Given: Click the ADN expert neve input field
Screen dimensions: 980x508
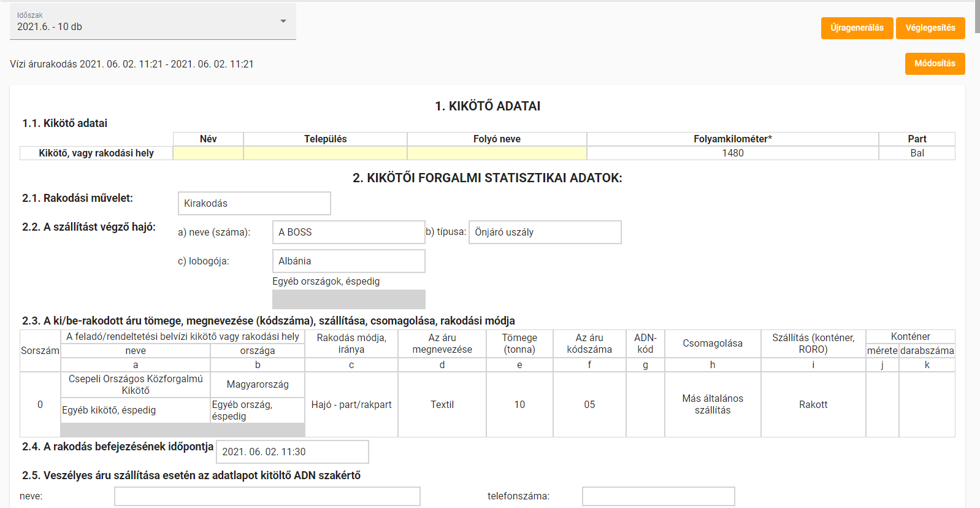Looking at the screenshot, I should point(267,496).
